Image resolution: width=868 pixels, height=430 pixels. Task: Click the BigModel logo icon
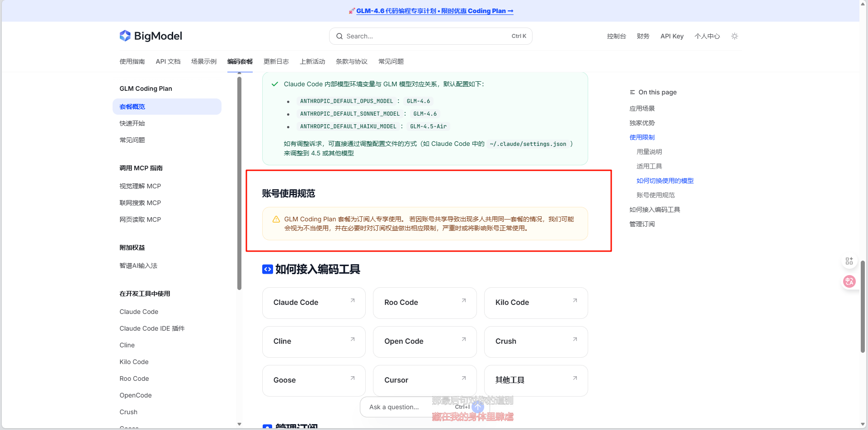coord(125,36)
